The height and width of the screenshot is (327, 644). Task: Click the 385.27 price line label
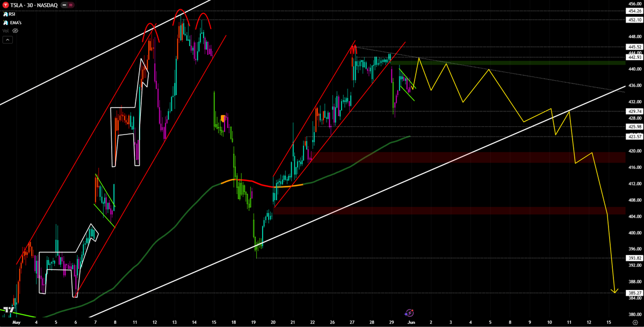point(634,293)
